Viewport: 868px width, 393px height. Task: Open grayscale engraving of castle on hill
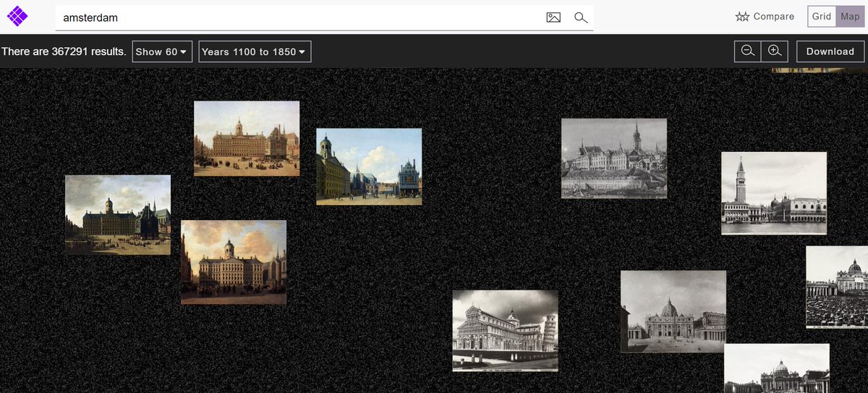pos(614,158)
